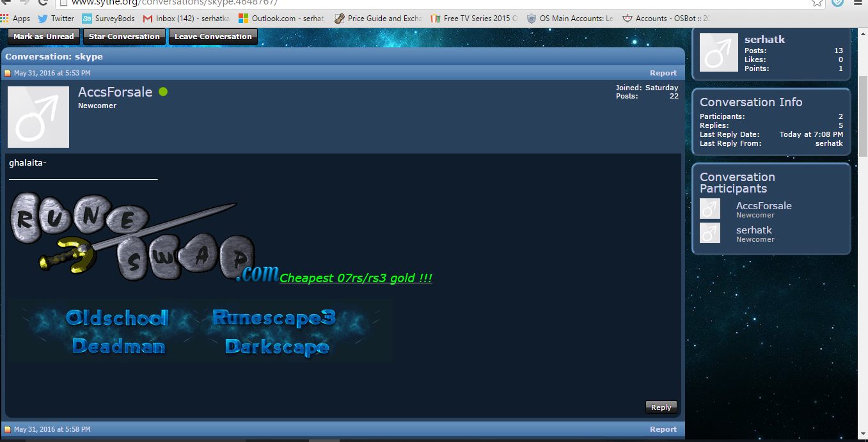
Task: Open the Outlook.com bookmark
Action: point(282,19)
